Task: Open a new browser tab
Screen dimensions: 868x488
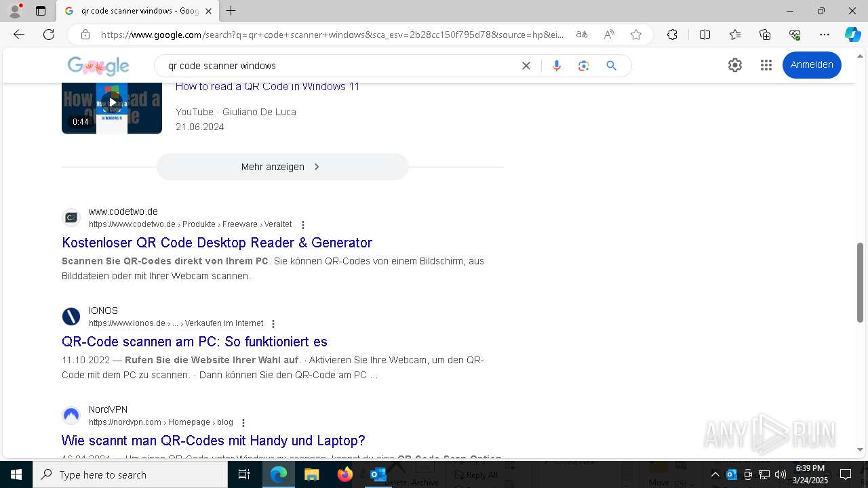Action: pos(231,11)
